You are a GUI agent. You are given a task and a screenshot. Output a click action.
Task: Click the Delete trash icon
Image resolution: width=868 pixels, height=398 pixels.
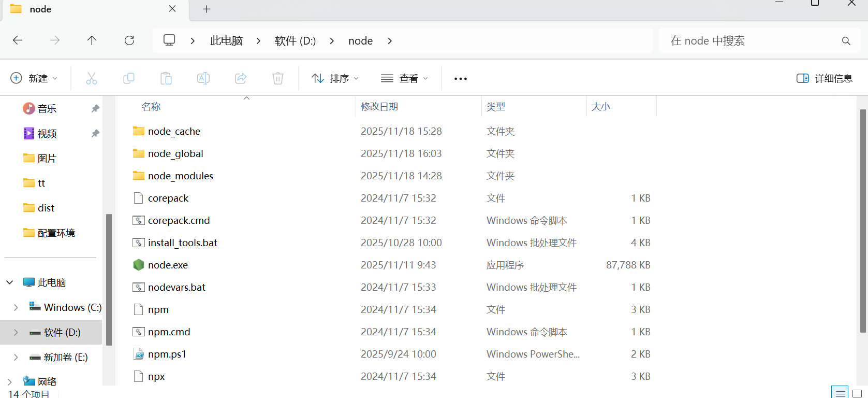(x=278, y=78)
